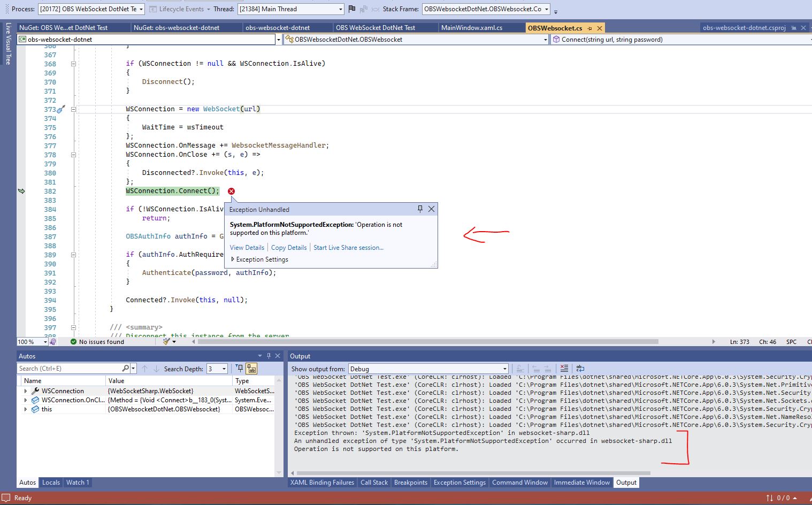Open the Show output from dropdown
The image size is (812, 505).
(503, 368)
